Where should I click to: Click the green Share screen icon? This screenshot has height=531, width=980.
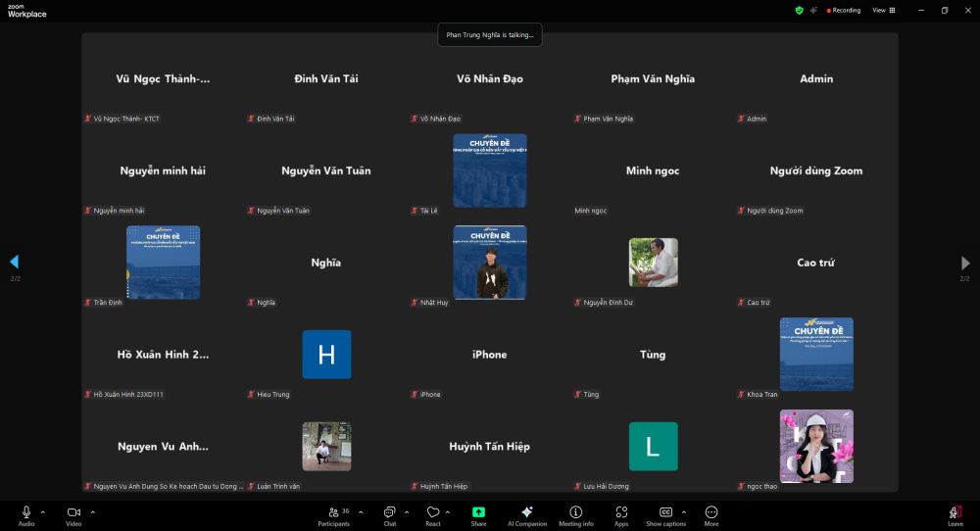(478, 513)
